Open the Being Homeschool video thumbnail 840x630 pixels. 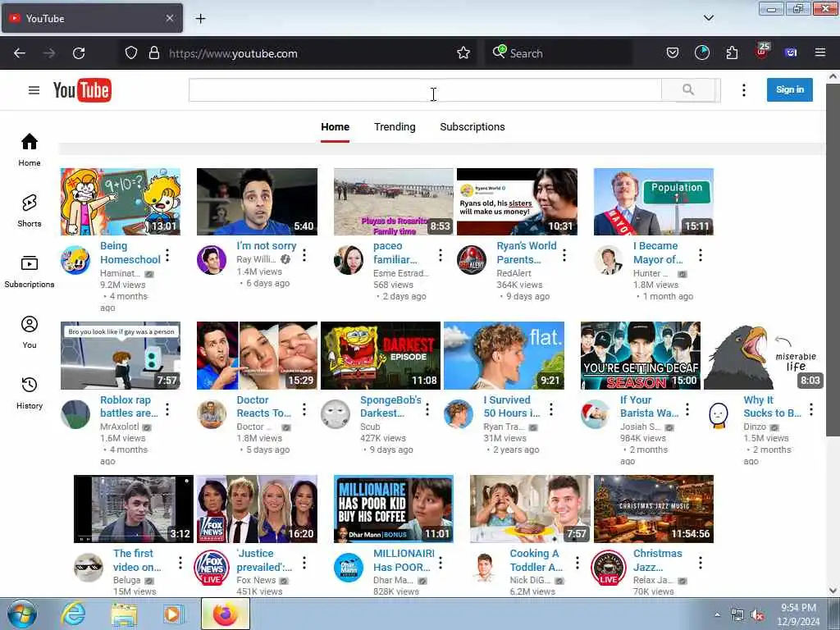pos(121,202)
